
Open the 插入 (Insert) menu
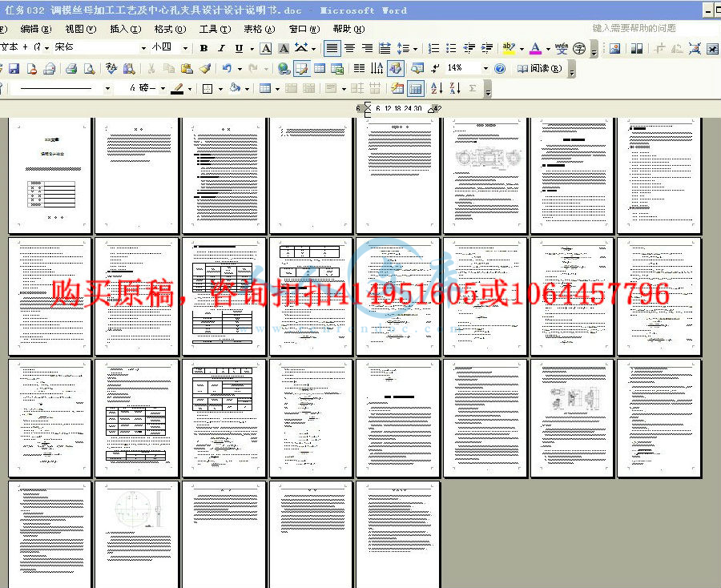click(x=125, y=29)
